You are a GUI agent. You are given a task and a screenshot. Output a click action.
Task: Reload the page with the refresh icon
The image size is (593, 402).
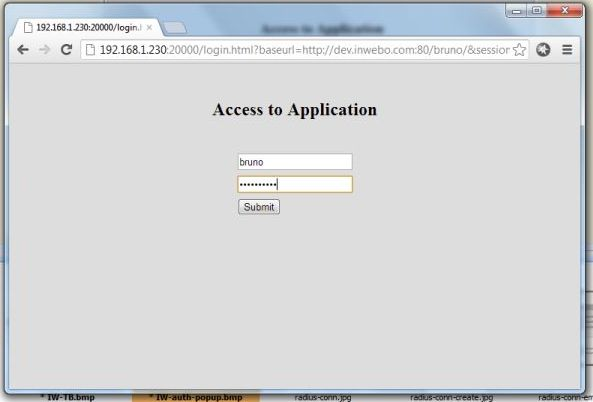[x=67, y=49]
